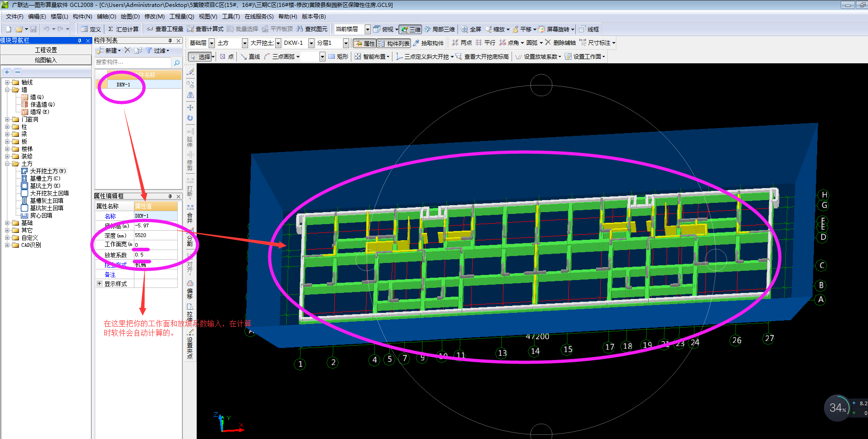Image resolution: width=868 pixels, height=439 pixels.
Task: Click 全屏 (full screen) icon
Action: click(464, 29)
